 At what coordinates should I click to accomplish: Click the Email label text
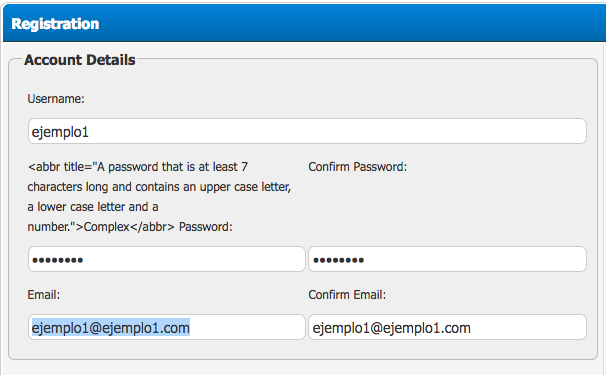(44, 295)
